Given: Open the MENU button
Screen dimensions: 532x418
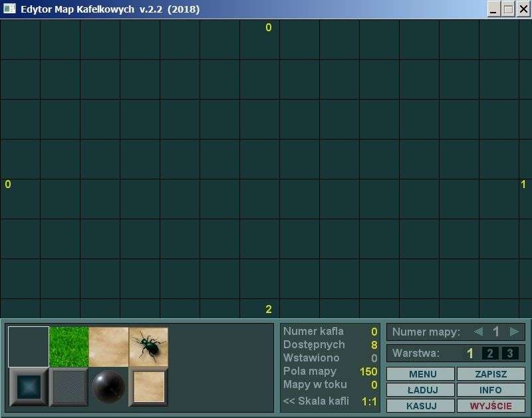Looking at the screenshot, I should click(421, 374).
